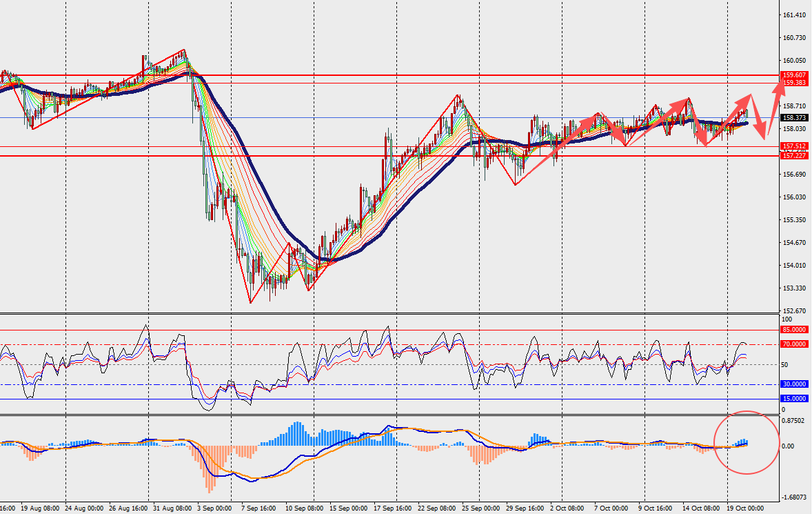Click the 161.410 price axis label

(794, 15)
